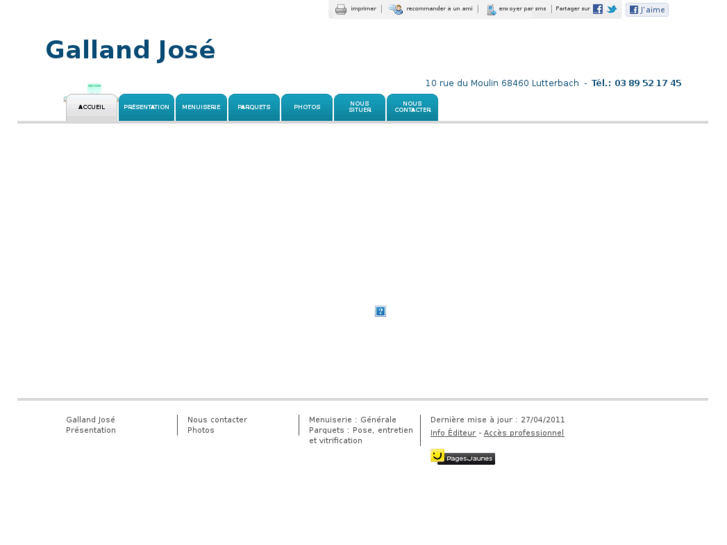The width and height of the screenshot is (727, 545).
Task: Click the recommend-to-a-friend icon
Action: (x=396, y=9)
